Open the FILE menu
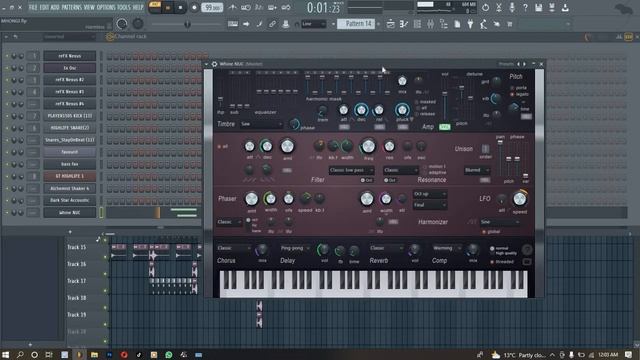The height and width of the screenshot is (360, 640). [x=33, y=7]
